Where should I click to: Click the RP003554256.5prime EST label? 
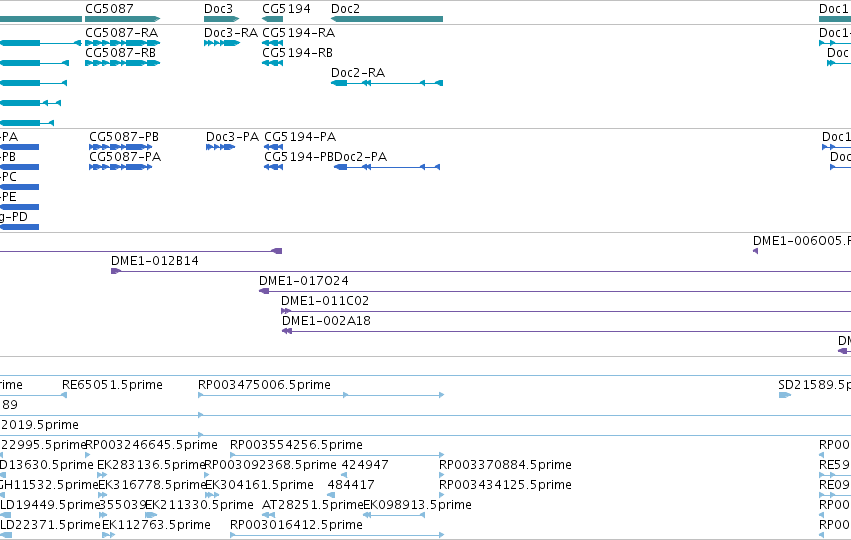click(x=296, y=445)
